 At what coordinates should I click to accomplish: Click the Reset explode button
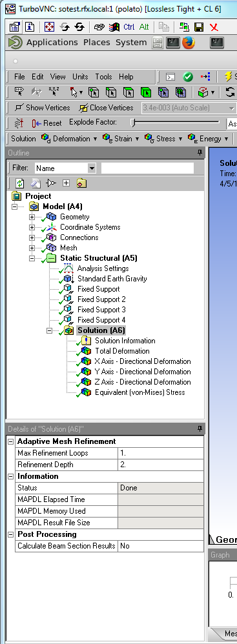click(47, 123)
